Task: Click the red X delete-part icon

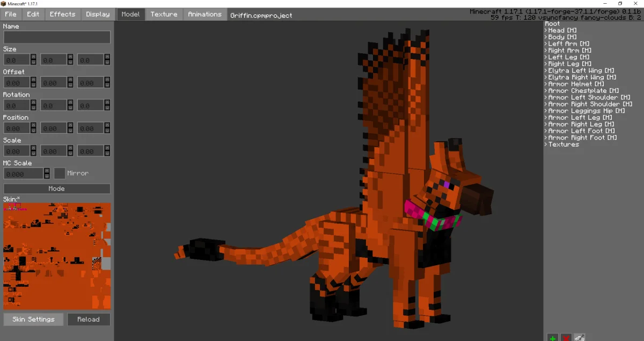Action: (x=566, y=337)
